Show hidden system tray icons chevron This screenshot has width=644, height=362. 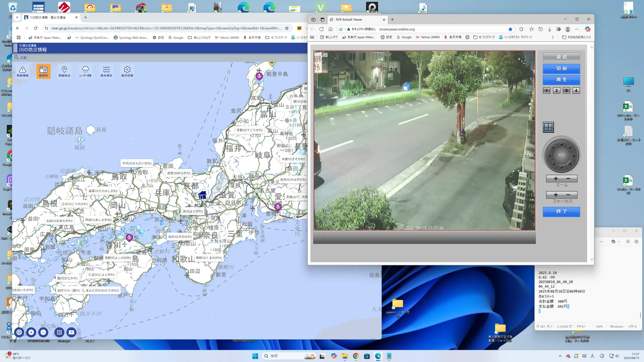pyautogui.click(x=560, y=356)
